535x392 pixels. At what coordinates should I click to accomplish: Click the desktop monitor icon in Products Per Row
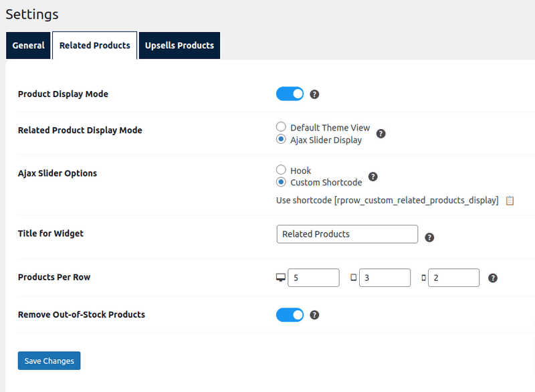281,278
